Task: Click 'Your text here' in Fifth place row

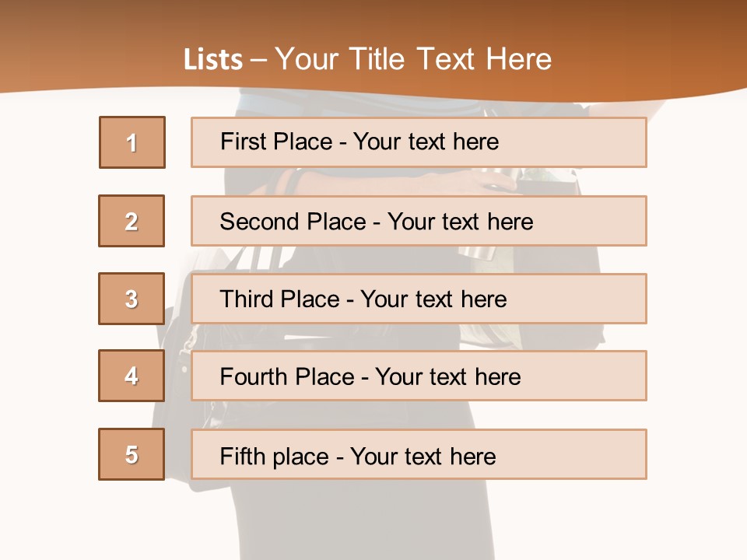Action: coord(423,456)
